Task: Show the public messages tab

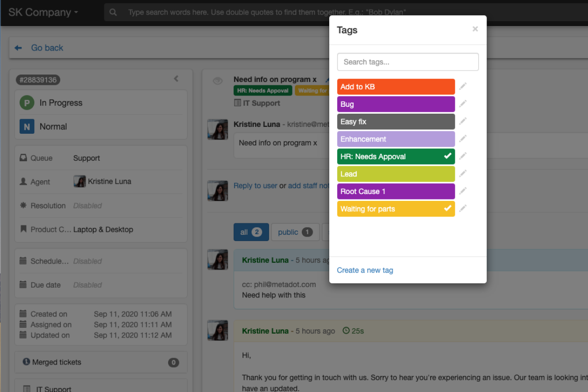Action: click(x=295, y=232)
